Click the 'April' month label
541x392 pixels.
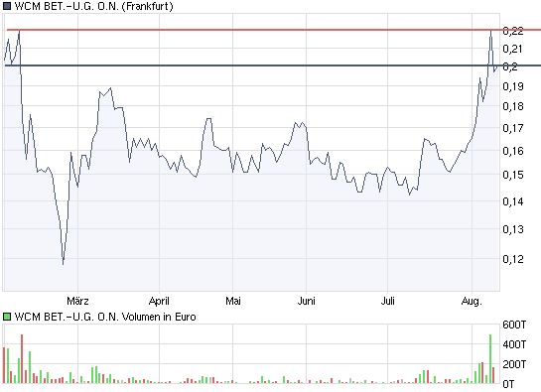pyautogui.click(x=159, y=301)
